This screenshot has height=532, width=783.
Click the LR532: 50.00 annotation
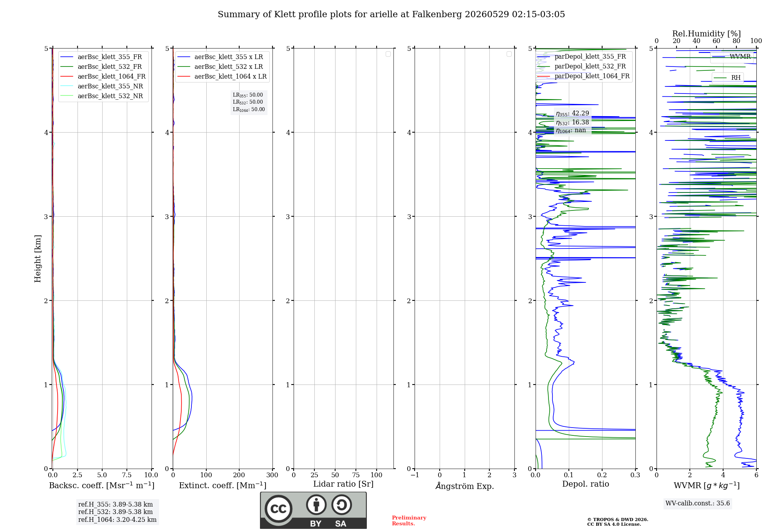click(x=248, y=102)
